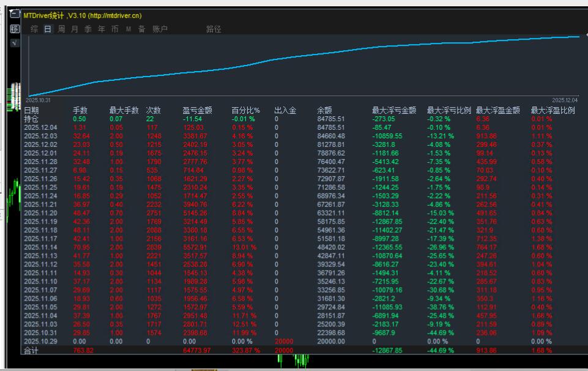Select the M tab

point(128,29)
